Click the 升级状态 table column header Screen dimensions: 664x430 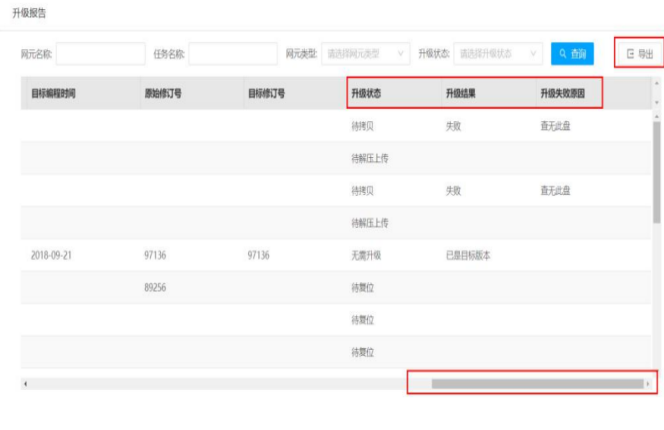tap(366, 93)
